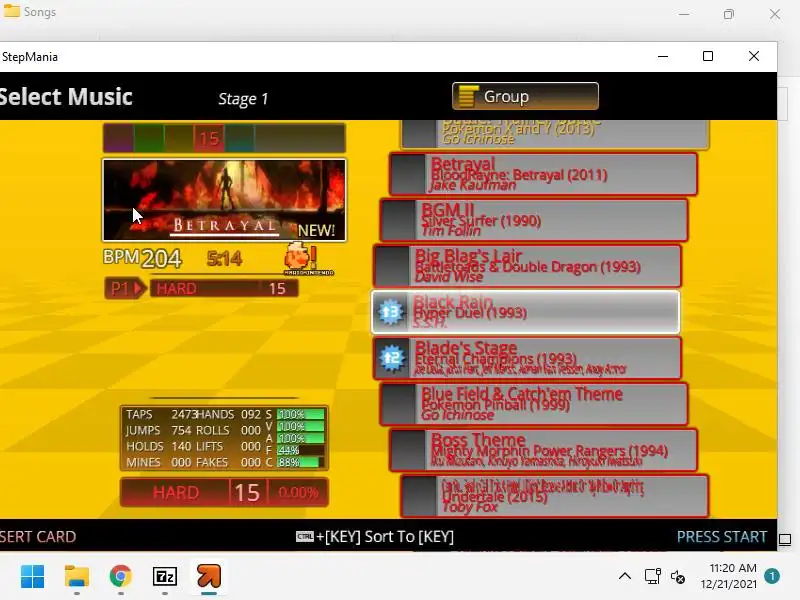
Task: Click the HOLDS 140 stat
Action: pos(158,446)
